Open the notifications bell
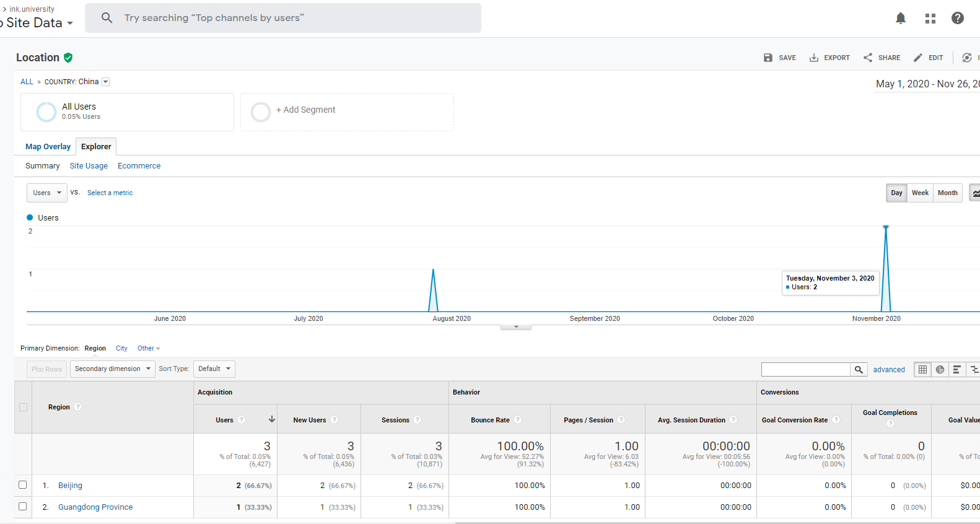 coord(901,19)
